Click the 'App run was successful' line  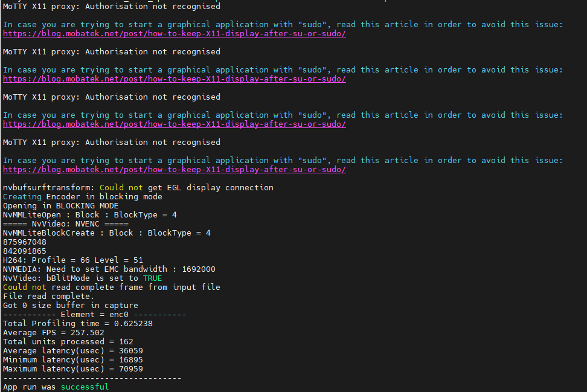[56, 387]
